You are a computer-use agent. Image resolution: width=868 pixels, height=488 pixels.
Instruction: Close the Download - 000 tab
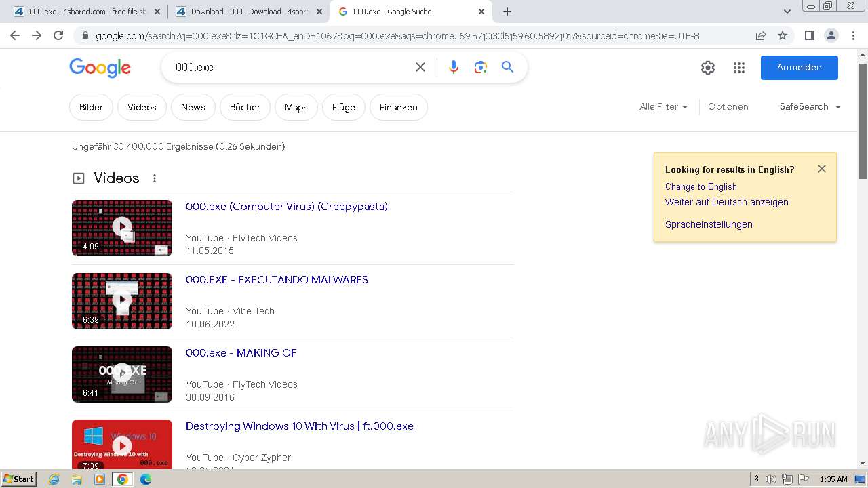[319, 12]
